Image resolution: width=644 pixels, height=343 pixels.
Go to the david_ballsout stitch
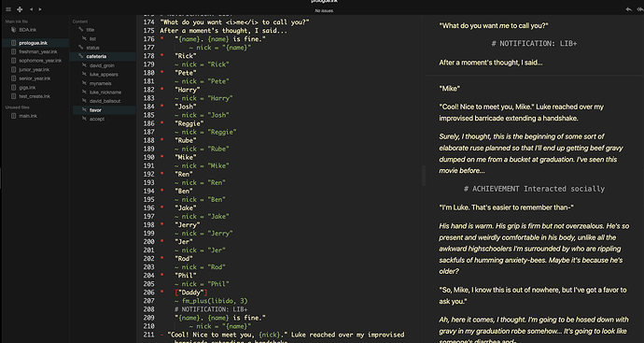tap(105, 101)
